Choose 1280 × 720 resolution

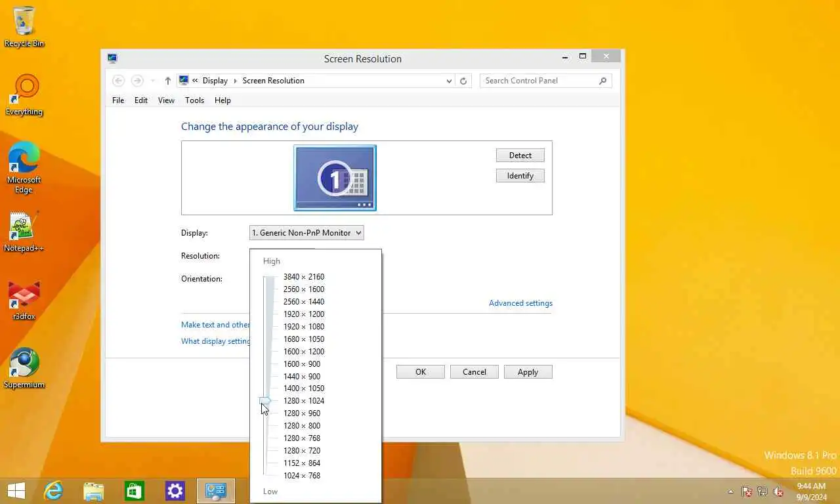(x=302, y=451)
